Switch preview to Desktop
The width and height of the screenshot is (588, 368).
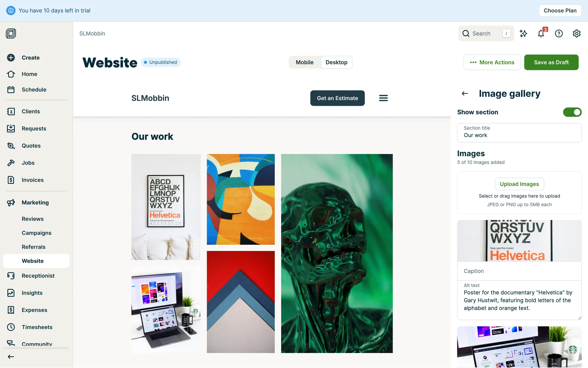tap(336, 62)
